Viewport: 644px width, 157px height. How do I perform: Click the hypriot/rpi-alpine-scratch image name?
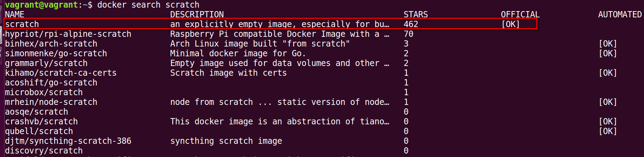[x=68, y=34]
